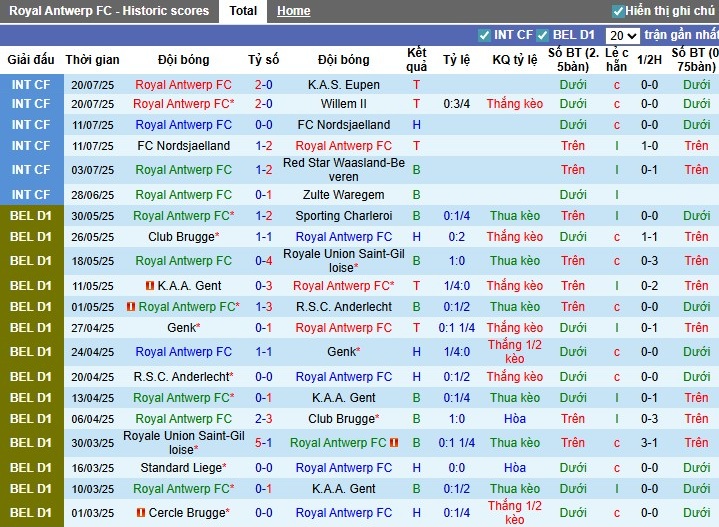Click 'Hòa' odds result in 06/04/25 row

coord(514,419)
